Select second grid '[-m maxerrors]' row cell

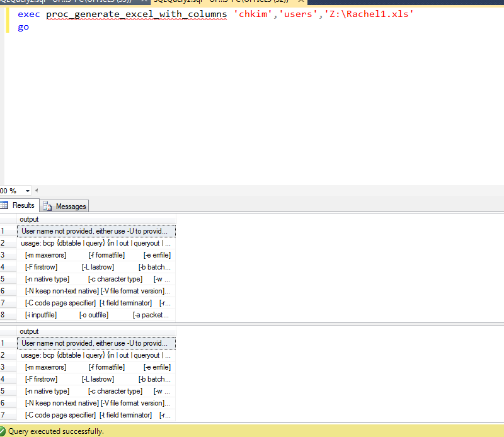[96, 367]
